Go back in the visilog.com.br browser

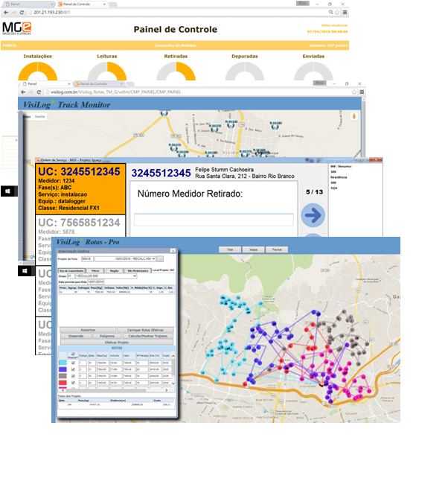(23, 92)
